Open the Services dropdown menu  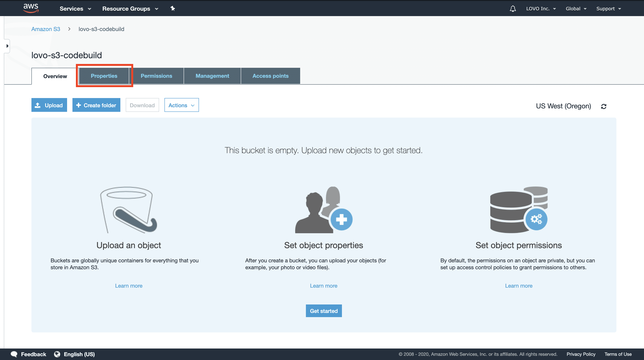tap(75, 8)
